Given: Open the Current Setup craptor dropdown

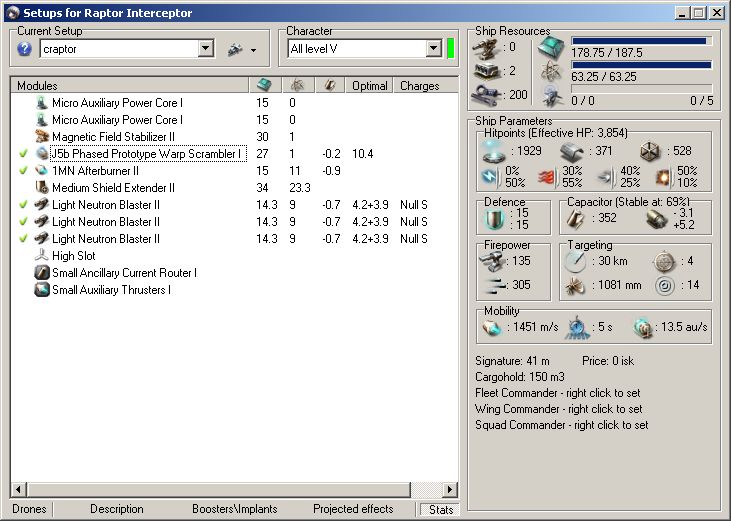Looking at the screenshot, I should click(x=206, y=48).
